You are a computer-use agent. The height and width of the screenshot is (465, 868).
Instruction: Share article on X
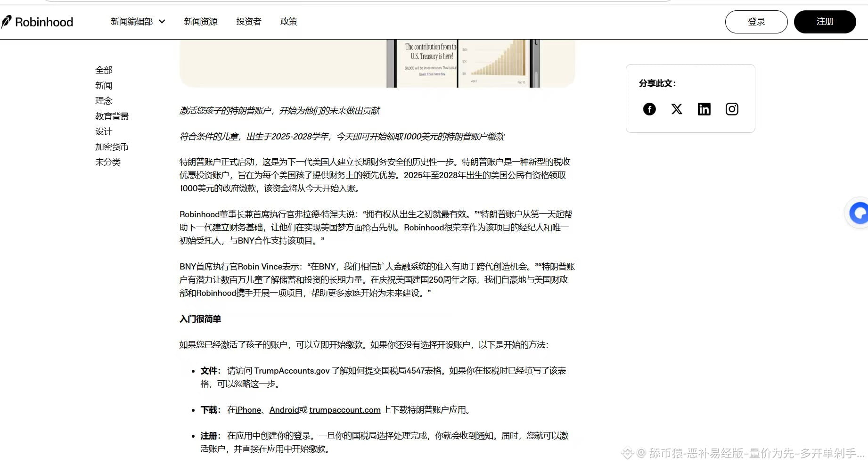click(x=677, y=109)
